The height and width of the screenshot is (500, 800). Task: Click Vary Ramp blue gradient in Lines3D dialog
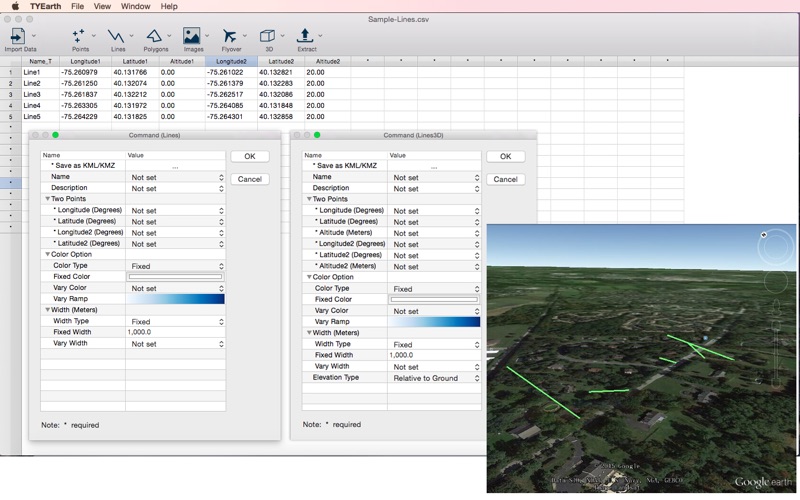pos(434,321)
